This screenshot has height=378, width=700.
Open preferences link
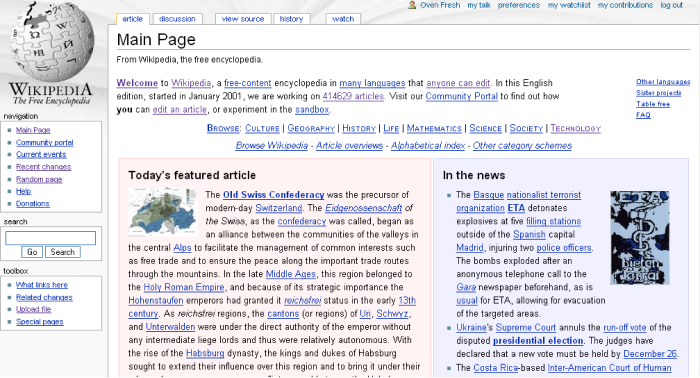[x=519, y=5]
